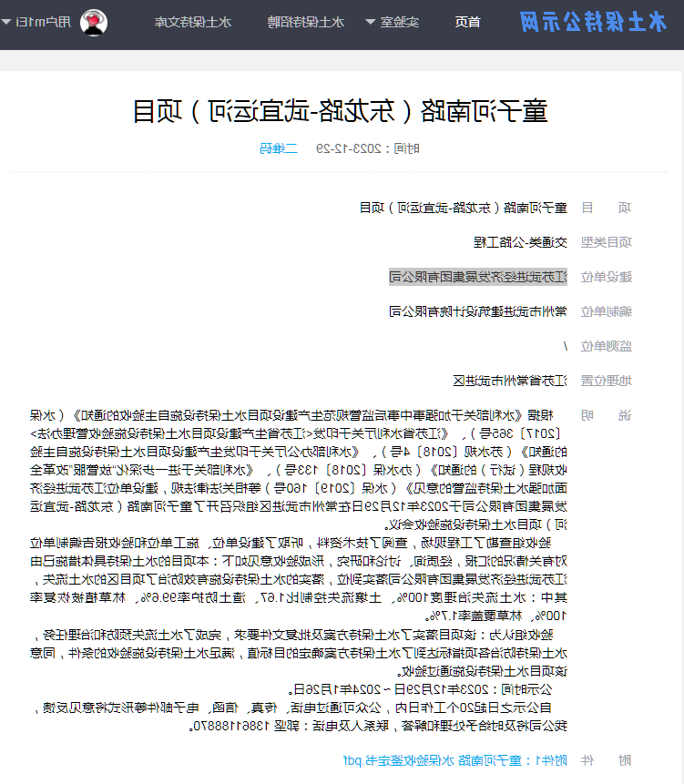Click the 地理位置 field label
The height and width of the screenshot is (784, 684).
(606, 381)
